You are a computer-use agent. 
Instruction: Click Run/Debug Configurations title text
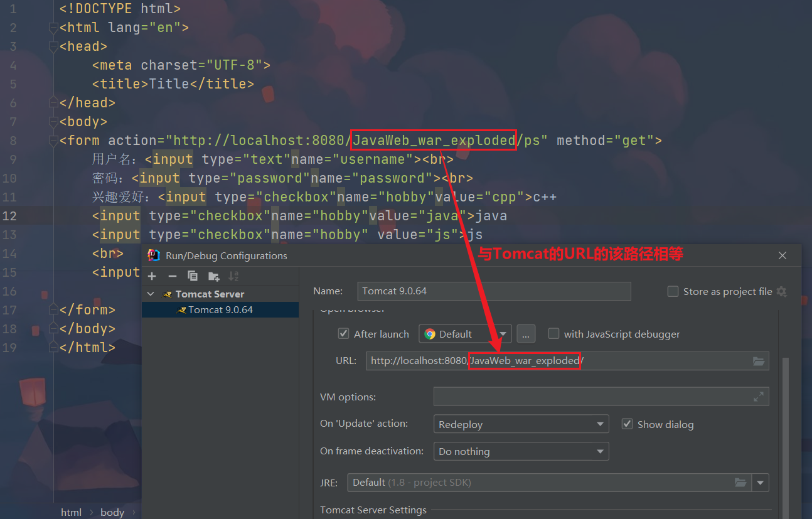[227, 255]
